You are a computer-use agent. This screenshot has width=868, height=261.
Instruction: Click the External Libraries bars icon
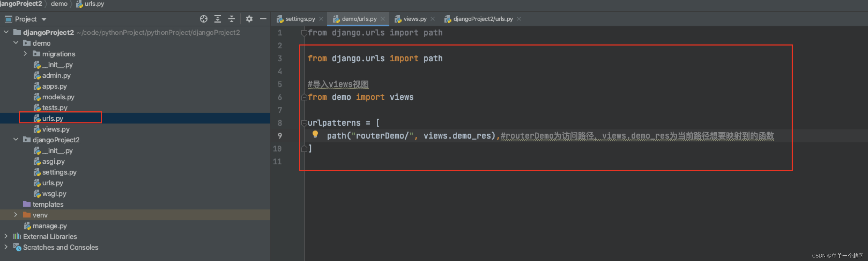click(17, 236)
